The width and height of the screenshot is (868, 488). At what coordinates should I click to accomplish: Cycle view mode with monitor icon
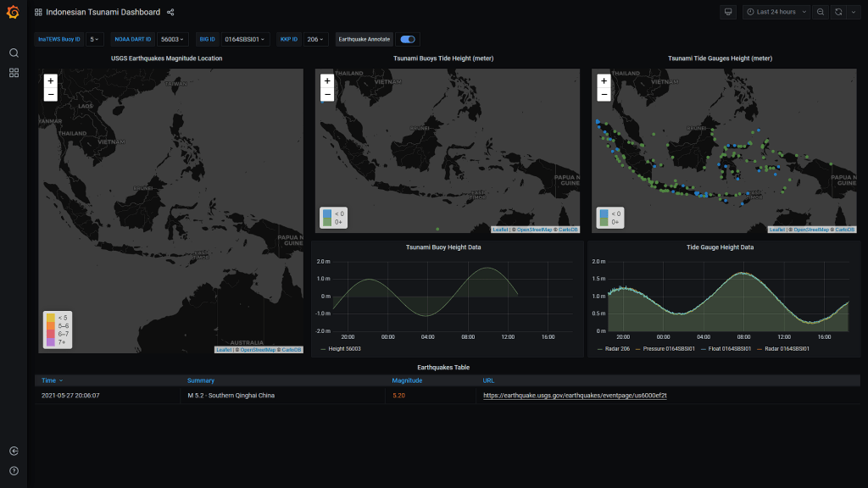pyautogui.click(x=726, y=12)
